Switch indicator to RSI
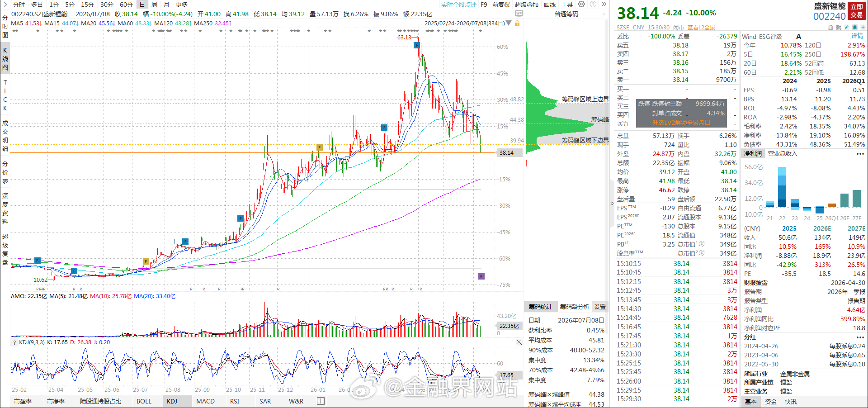 (235, 401)
